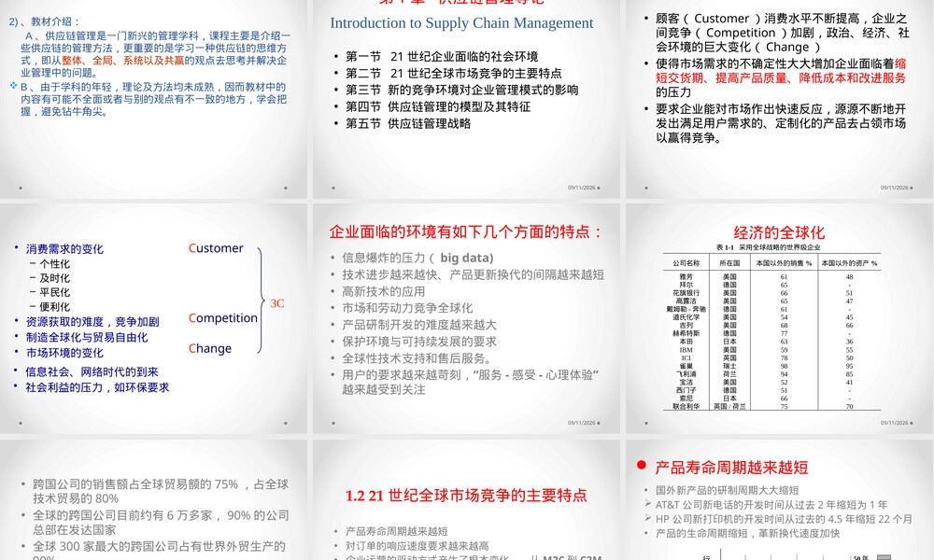Click bullet '第二节 21世纪全球市场竞争的主要特点'
This screenshot has width=934, height=560.
pyautogui.click(x=453, y=73)
